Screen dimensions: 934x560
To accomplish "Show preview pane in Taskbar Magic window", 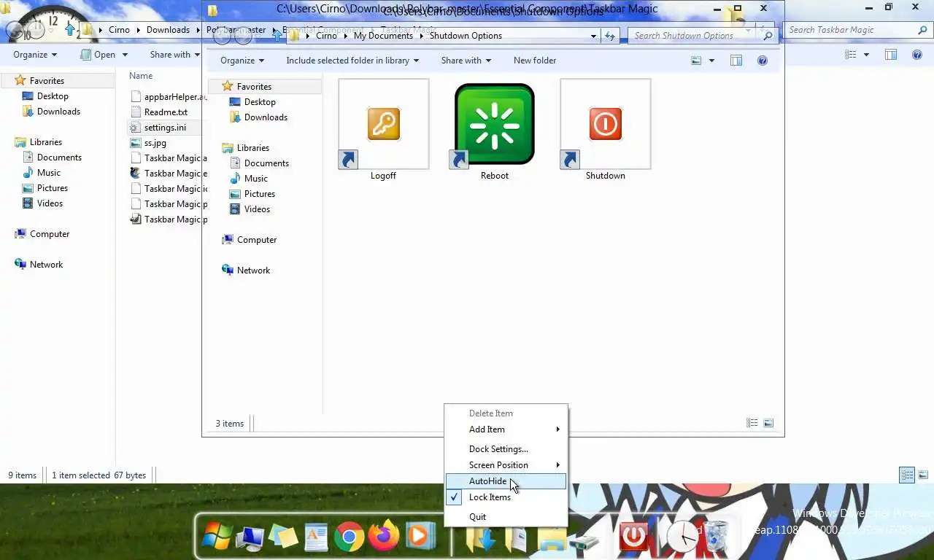I will coord(891,55).
